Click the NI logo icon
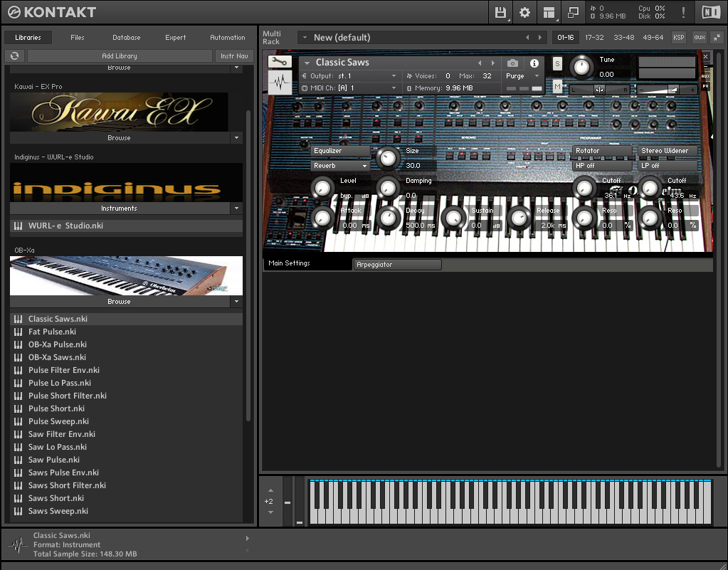The height and width of the screenshot is (570, 728). point(710,13)
